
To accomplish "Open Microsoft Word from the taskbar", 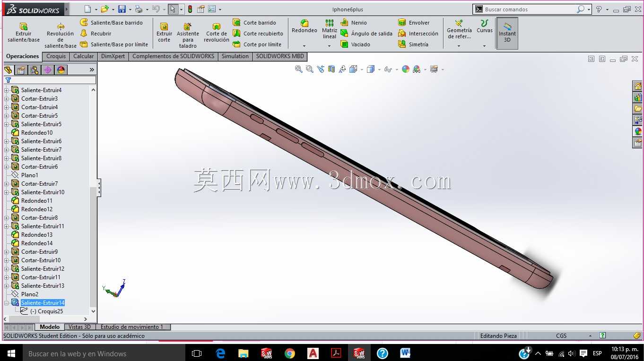I will 405,353.
